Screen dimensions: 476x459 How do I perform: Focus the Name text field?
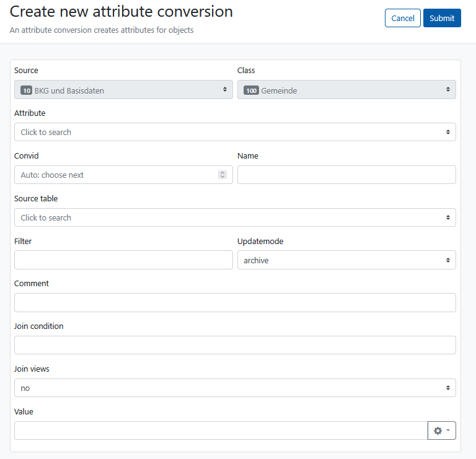point(346,175)
